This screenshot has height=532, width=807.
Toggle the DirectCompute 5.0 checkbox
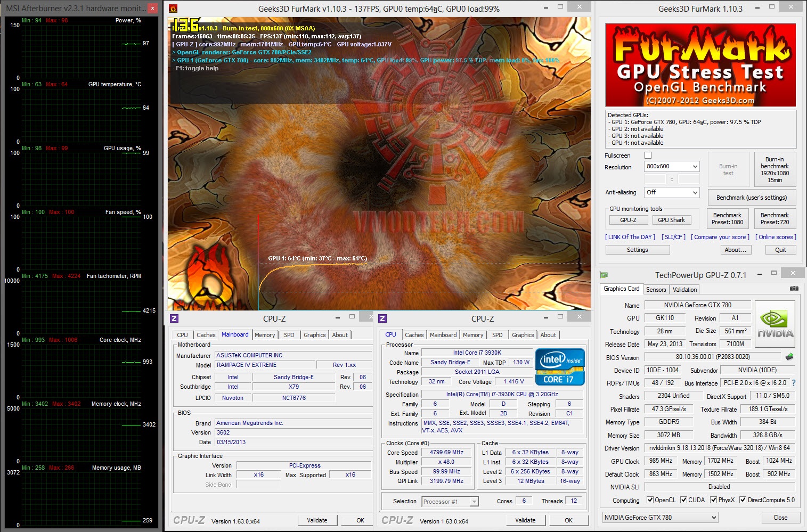tap(743, 500)
